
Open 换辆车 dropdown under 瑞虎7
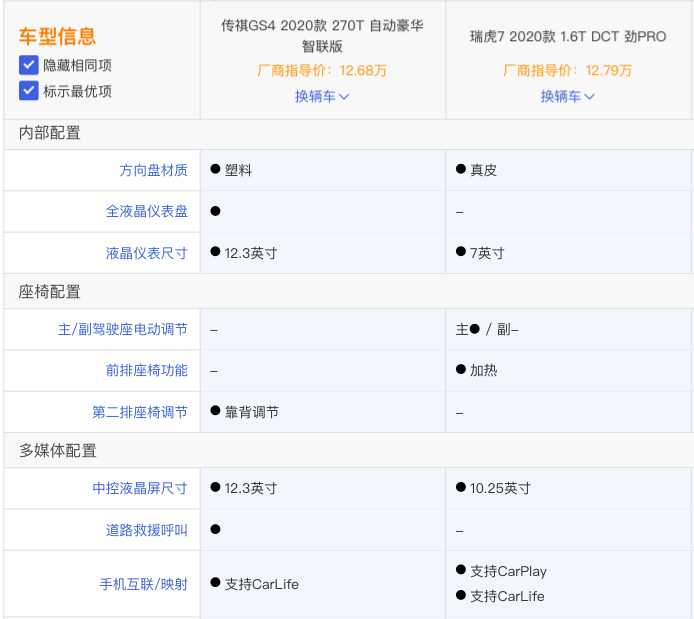[567, 96]
